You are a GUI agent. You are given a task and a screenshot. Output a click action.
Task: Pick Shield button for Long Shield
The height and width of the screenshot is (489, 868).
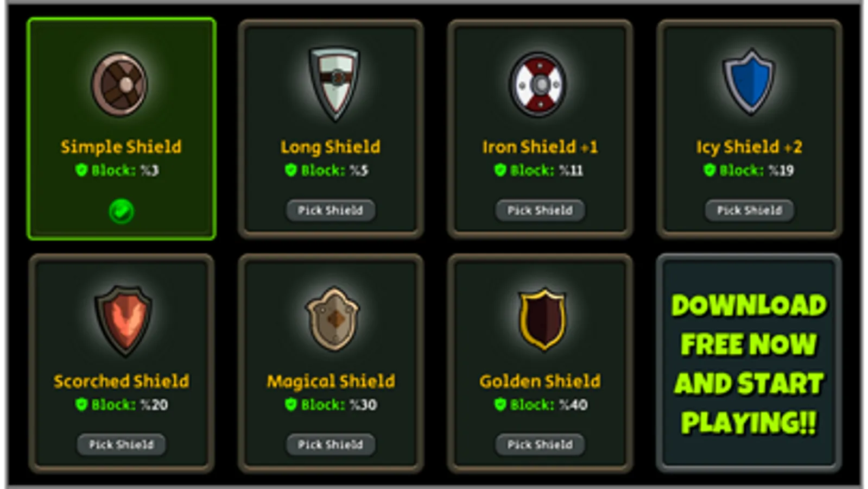[331, 210]
